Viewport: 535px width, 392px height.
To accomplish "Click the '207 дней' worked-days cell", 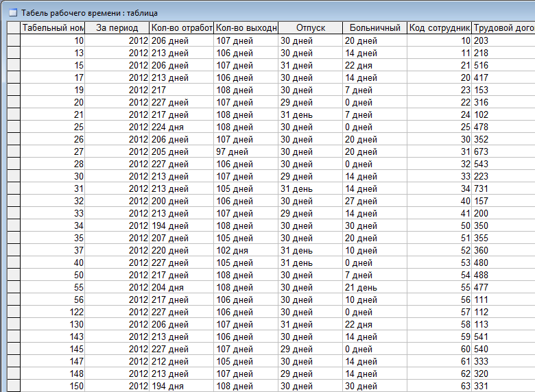I will pos(182,238).
